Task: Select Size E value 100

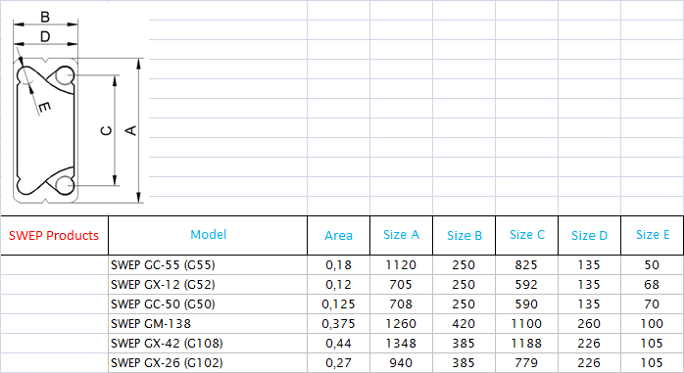Action: point(652,324)
